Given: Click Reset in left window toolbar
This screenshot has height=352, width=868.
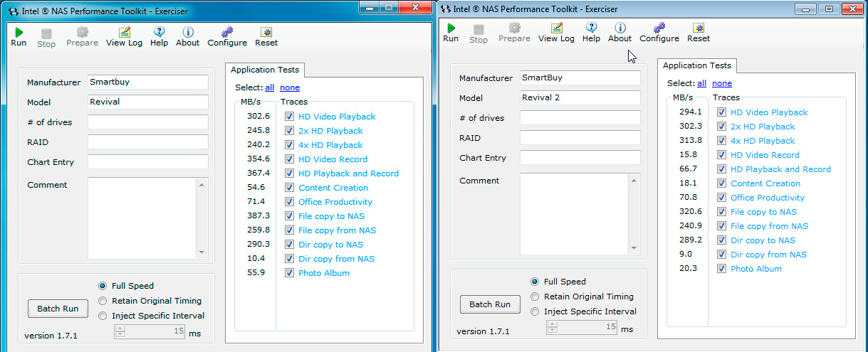Looking at the screenshot, I should (x=266, y=37).
